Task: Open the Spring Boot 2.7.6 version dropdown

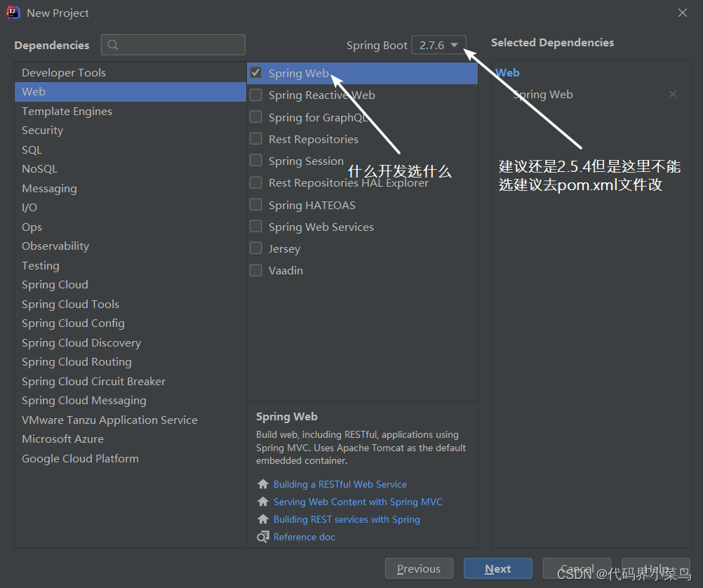Action: pyautogui.click(x=438, y=44)
